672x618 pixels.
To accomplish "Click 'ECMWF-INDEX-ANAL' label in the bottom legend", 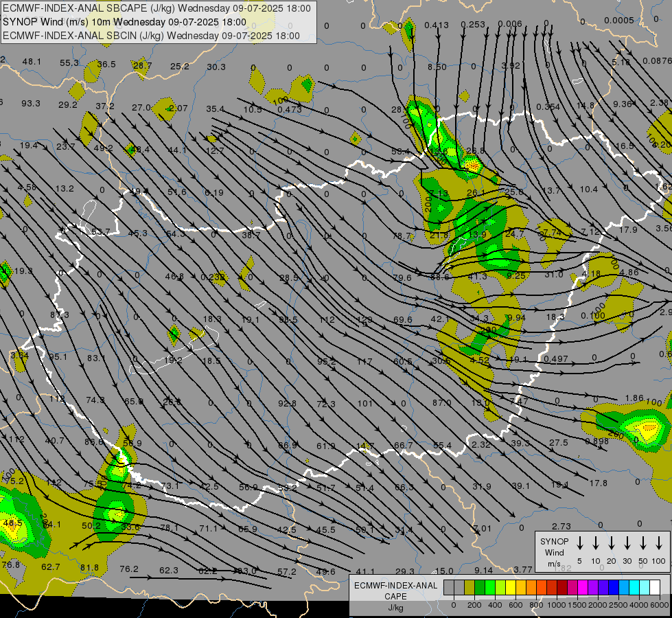I will [395, 586].
